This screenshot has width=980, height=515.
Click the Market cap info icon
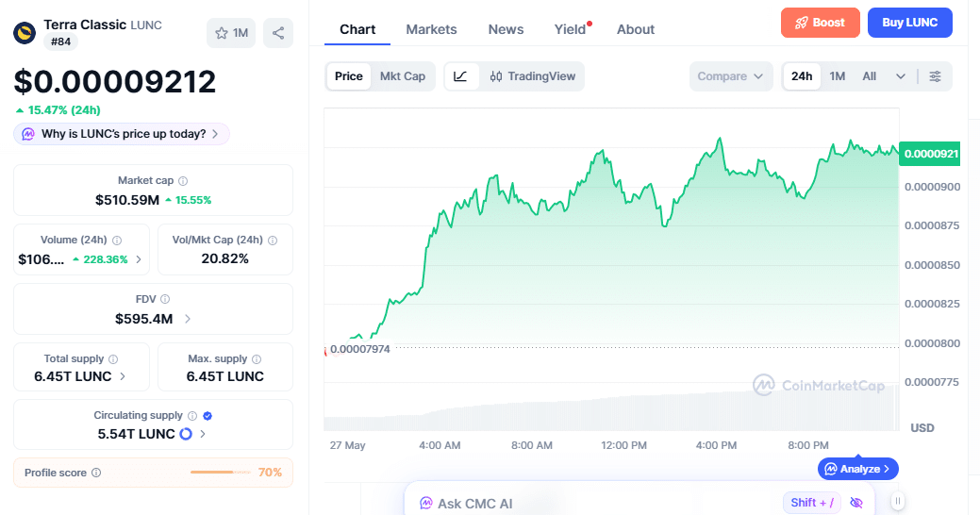[183, 180]
